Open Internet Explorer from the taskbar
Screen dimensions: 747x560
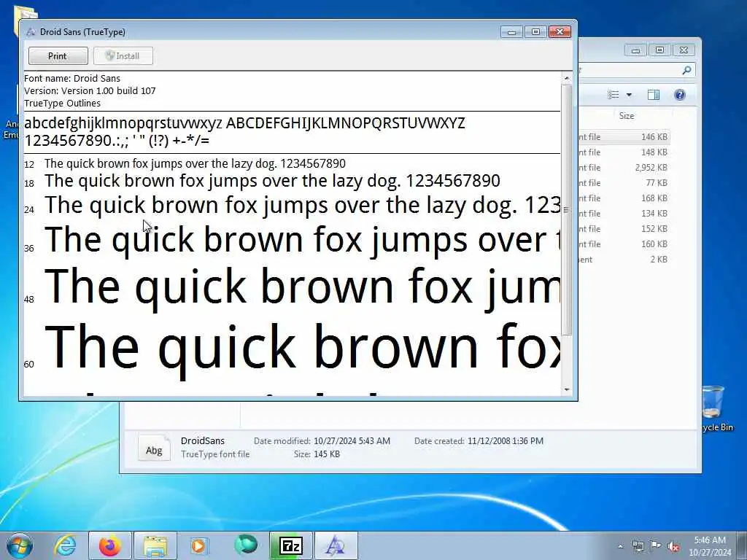[65, 545]
